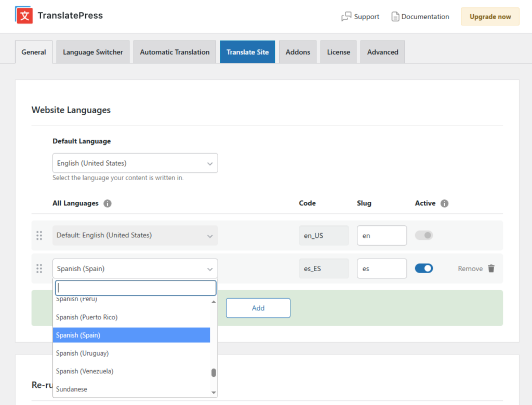The height and width of the screenshot is (405, 532).
Task: Click the dropdown list scrollbar
Action: pyautogui.click(x=214, y=372)
